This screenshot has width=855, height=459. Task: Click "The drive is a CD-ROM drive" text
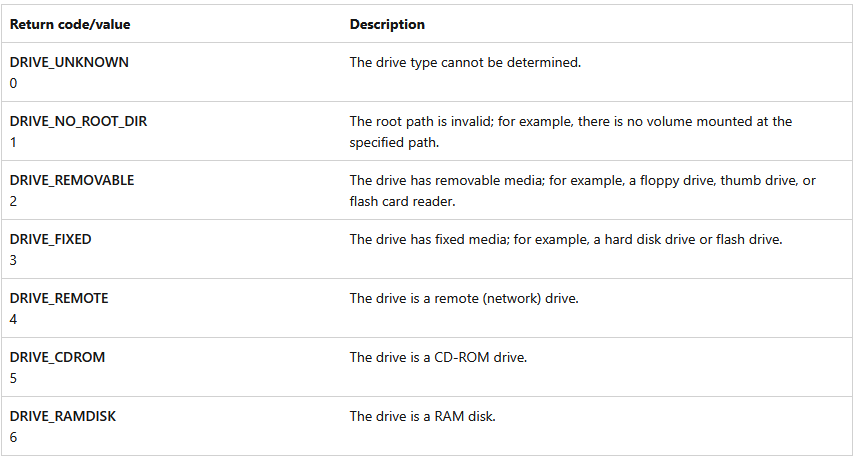pos(436,357)
